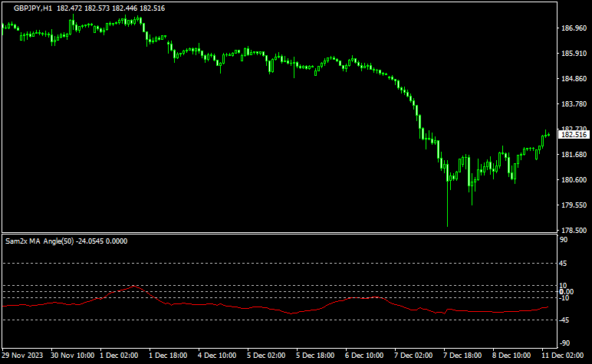Select the current price label 182.516
The image size is (592, 364).
pyautogui.click(x=574, y=135)
